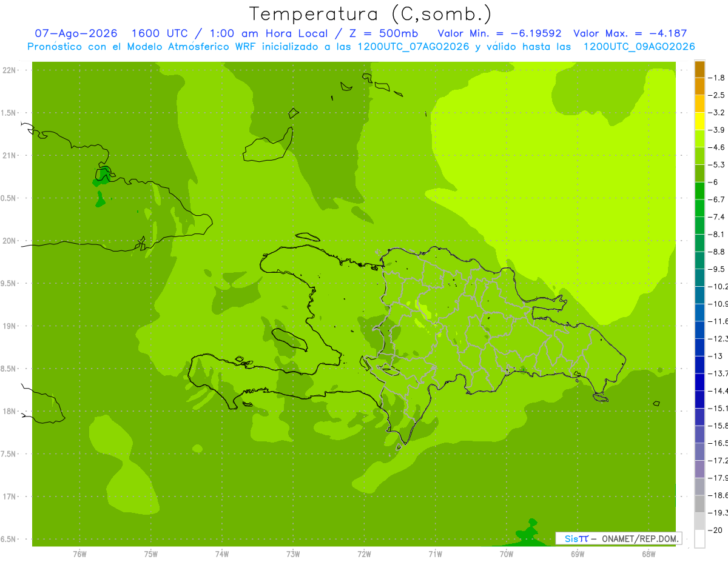Click the '68W' longitude axis label
Screen dimensions: 728x562
(x=649, y=554)
